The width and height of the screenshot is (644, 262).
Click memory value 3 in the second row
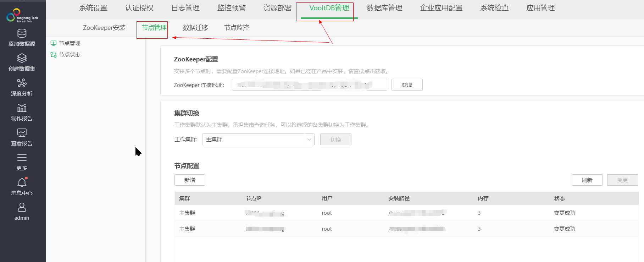479,229
